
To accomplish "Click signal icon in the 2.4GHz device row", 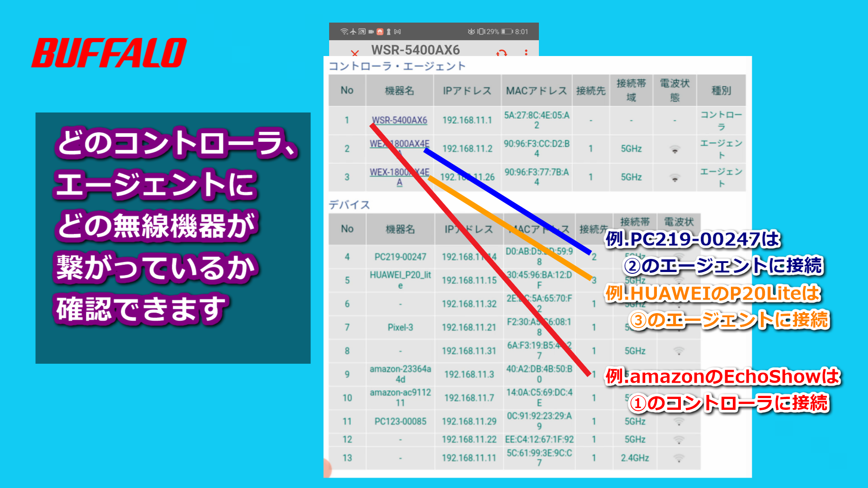I will coord(679,458).
